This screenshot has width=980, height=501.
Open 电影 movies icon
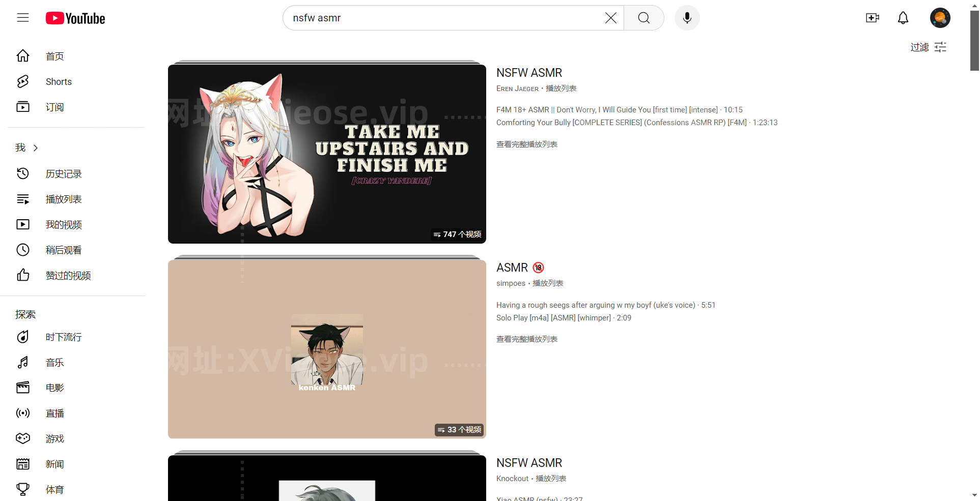23,388
